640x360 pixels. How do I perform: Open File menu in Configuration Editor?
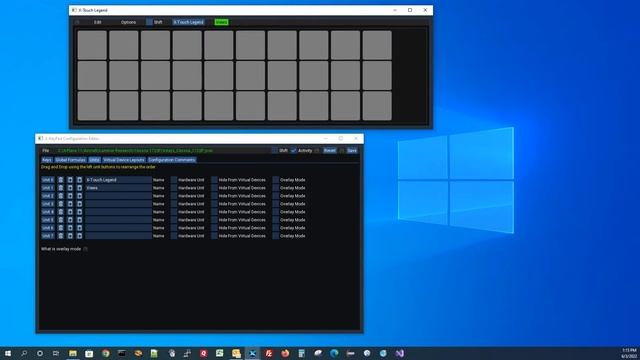point(46,151)
